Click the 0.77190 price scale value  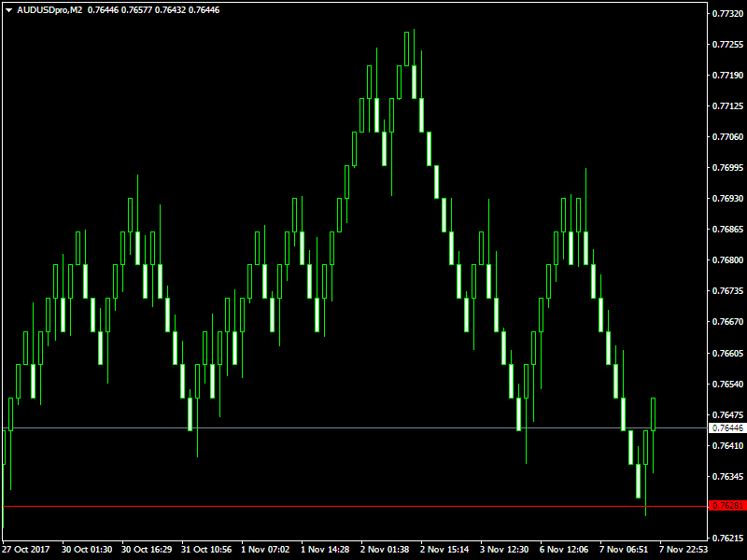[727, 76]
